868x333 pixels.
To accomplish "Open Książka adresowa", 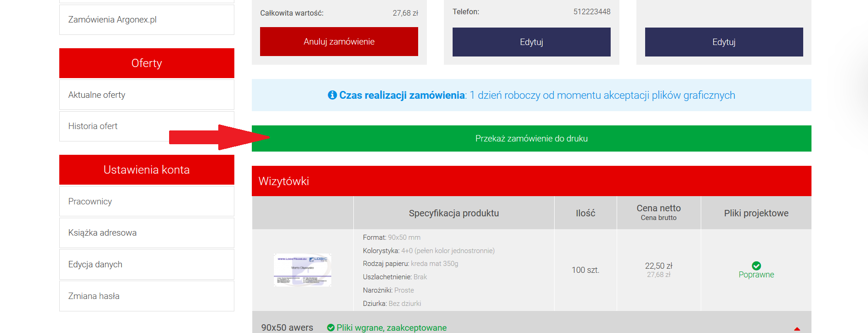I will [x=147, y=233].
